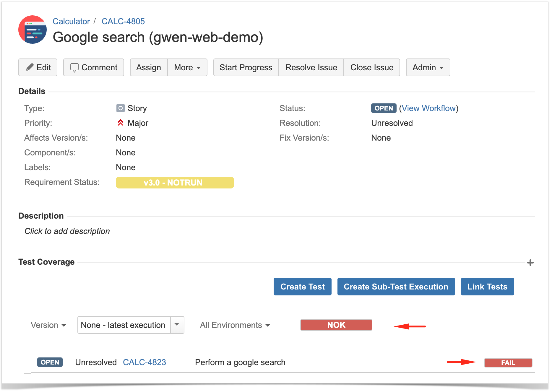
Task: Open the Version dropdown
Action: coord(48,325)
